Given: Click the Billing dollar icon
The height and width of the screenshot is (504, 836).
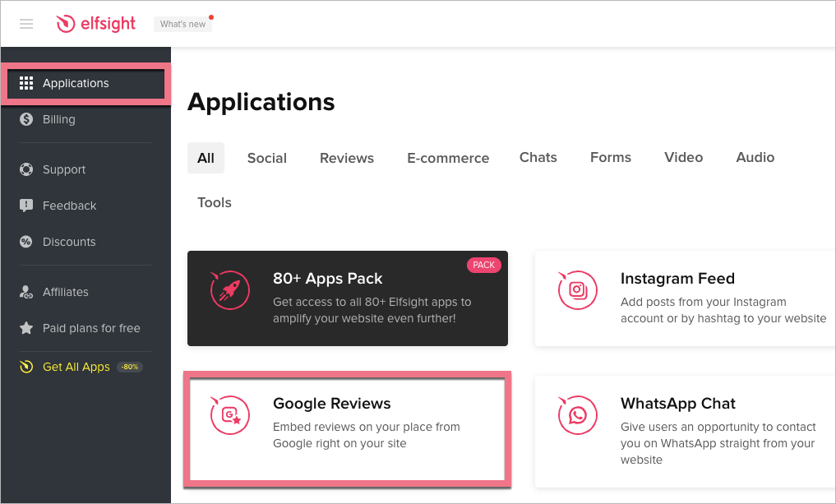Looking at the screenshot, I should [26, 119].
